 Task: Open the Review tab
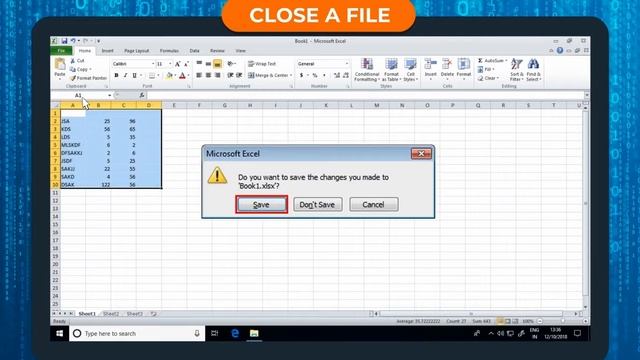point(218,51)
